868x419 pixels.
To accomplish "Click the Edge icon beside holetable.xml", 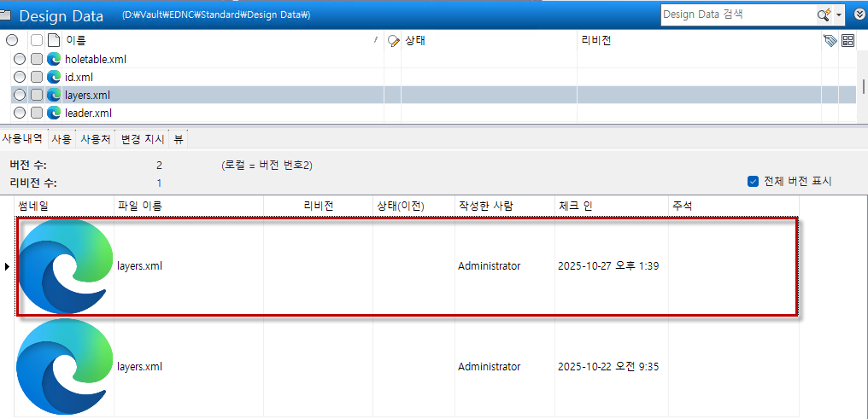I will (x=54, y=59).
